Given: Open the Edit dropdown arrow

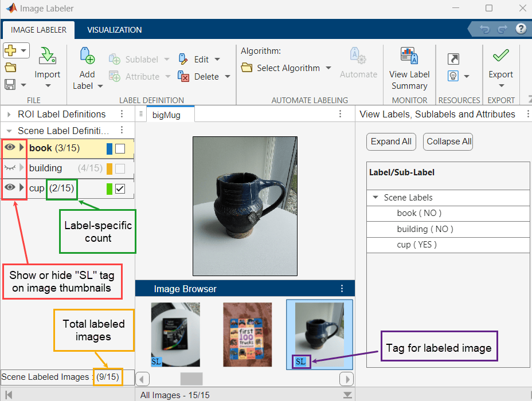Looking at the screenshot, I should (217, 60).
